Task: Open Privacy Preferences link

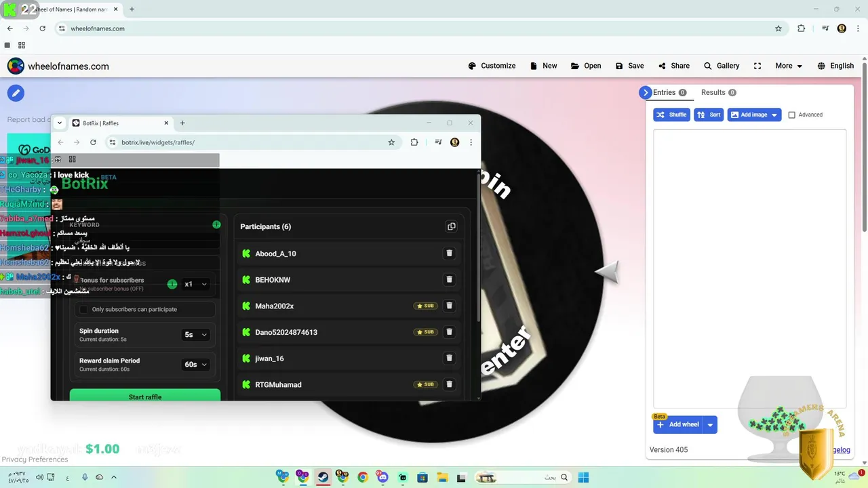Action: (x=35, y=460)
